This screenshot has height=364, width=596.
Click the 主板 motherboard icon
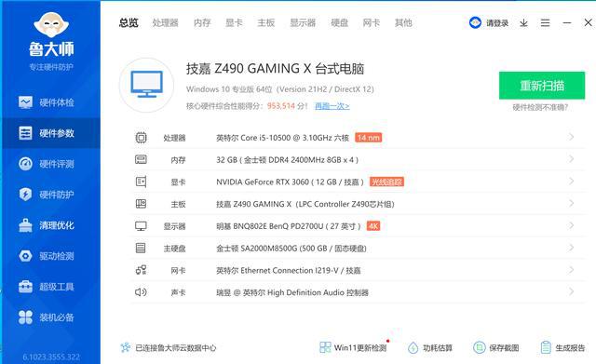click(x=141, y=204)
